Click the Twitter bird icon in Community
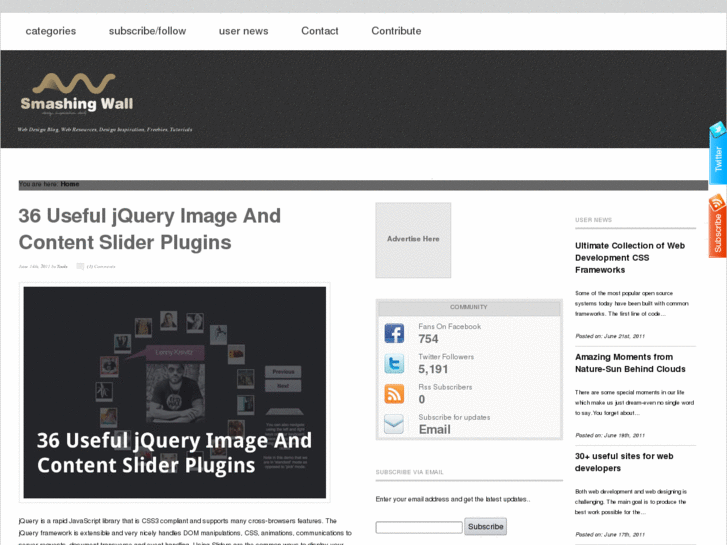Screen dimensions: 727x545 (x=394, y=363)
